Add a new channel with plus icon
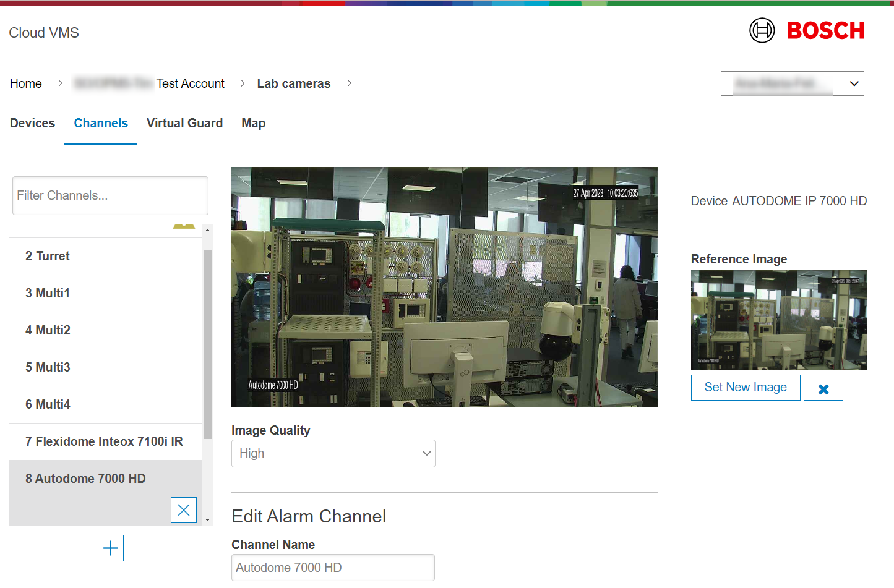Image resolution: width=894 pixels, height=588 pixels. (111, 548)
